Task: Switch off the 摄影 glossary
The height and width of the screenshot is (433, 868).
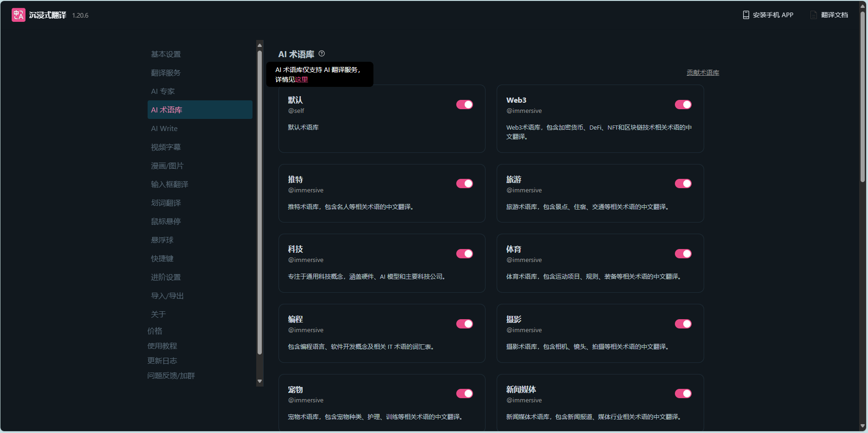Action: 683,324
